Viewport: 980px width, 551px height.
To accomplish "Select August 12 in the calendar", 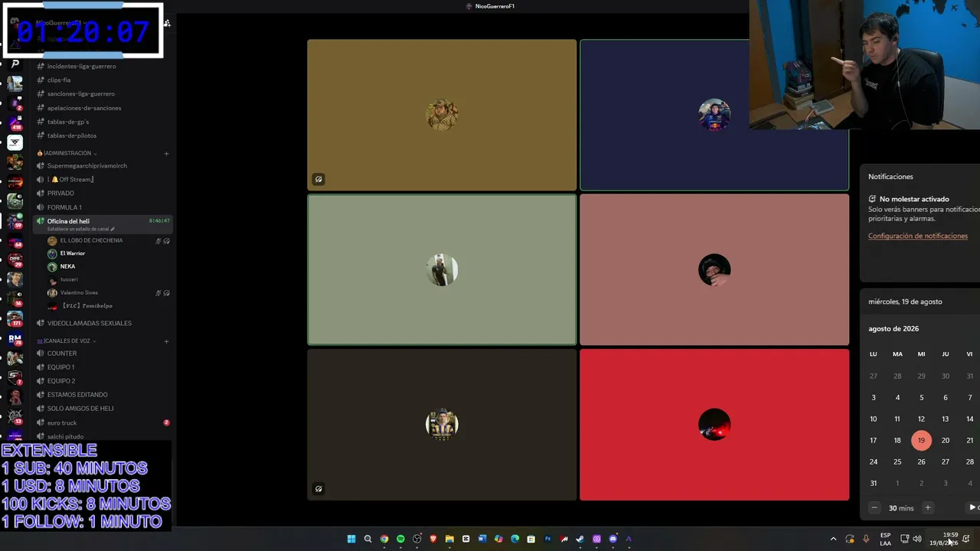I will [921, 419].
